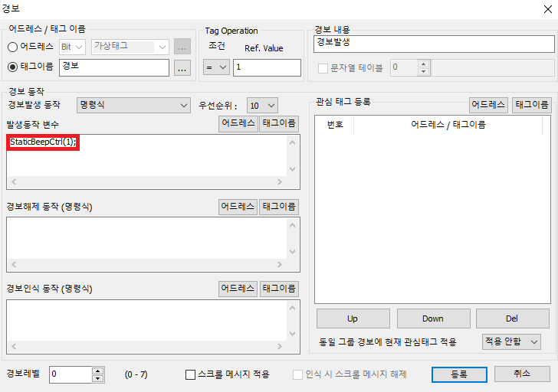Screen dimensions: 558x392
Task: Open the 경보발생 동작 명령식 dropdown
Action: pyautogui.click(x=133, y=105)
